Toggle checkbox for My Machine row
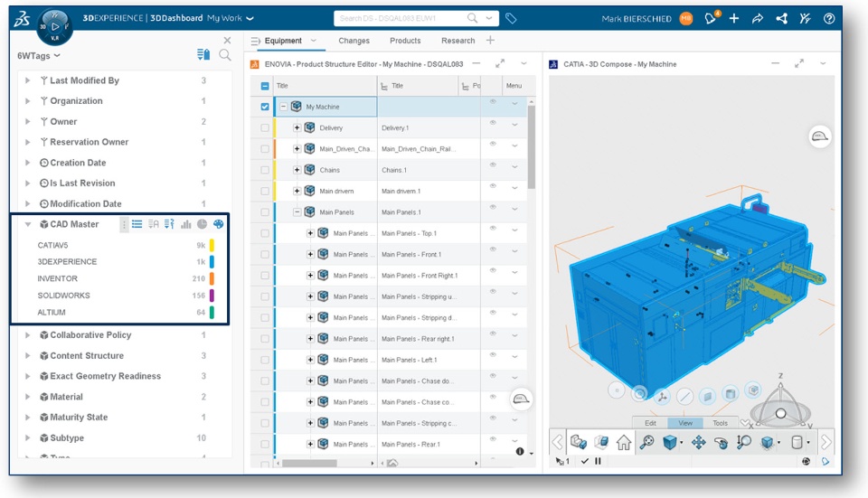868x498 pixels. point(265,107)
